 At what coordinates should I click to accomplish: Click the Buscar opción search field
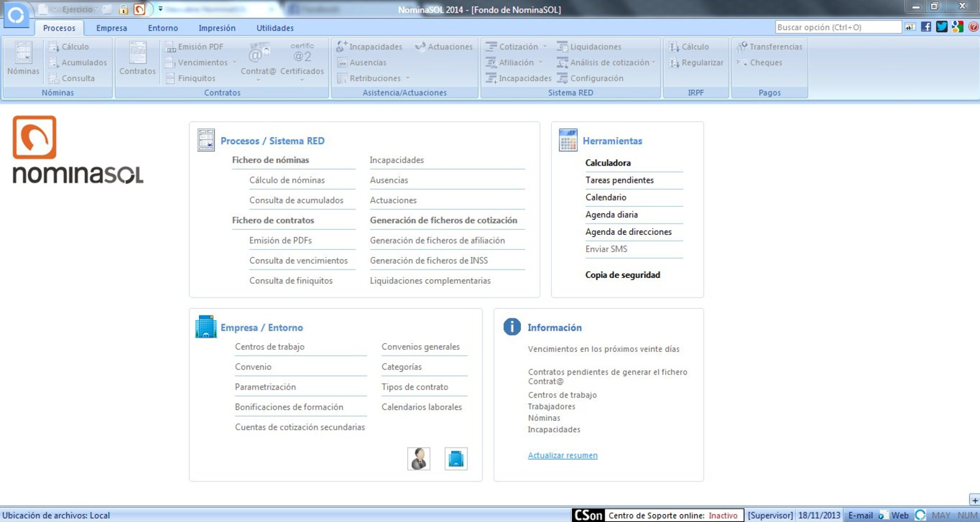coord(838,27)
